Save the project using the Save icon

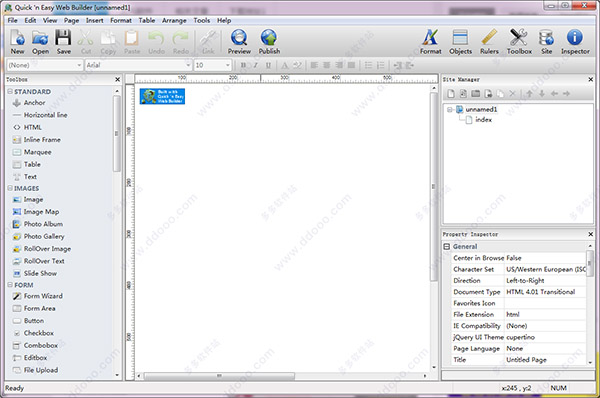(x=64, y=42)
